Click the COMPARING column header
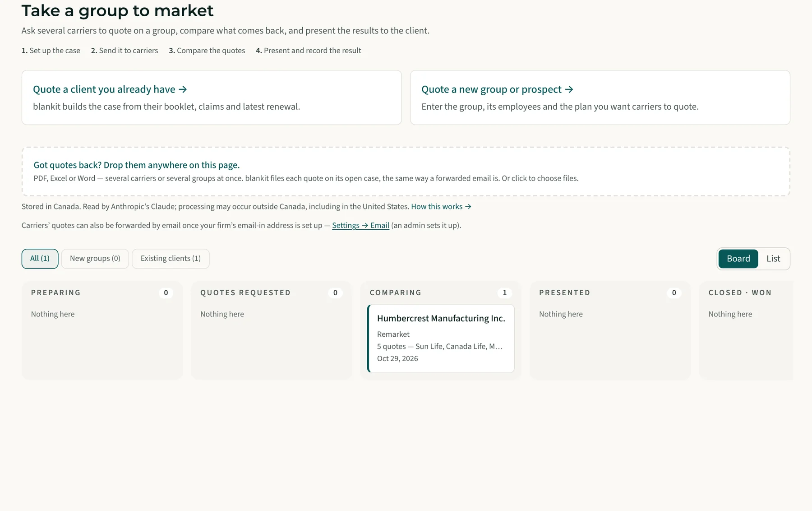This screenshot has width=812, height=511. click(396, 293)
